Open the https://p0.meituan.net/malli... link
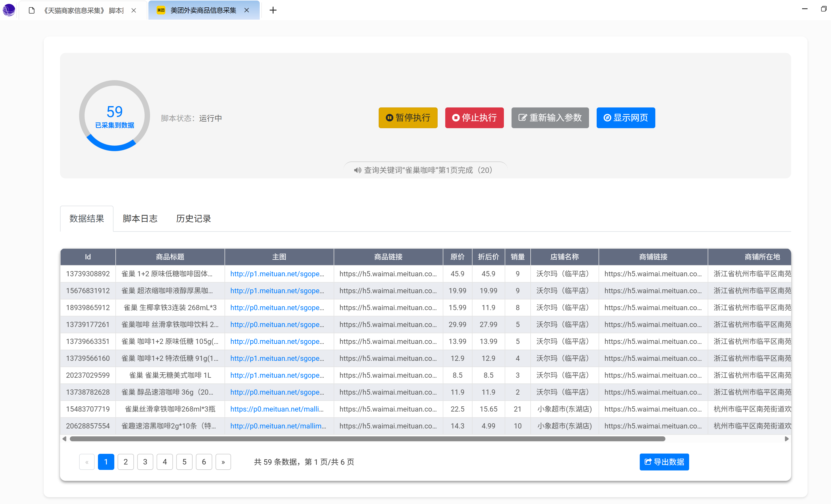The width and height of the screenshot is (831, 504). click(x=277, y=409)
